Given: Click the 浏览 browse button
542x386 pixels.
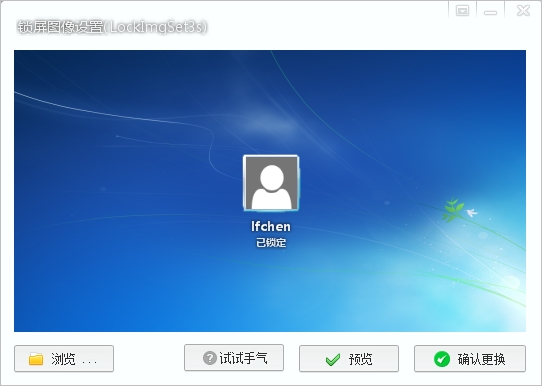Looking at the screenshot, I should pos(64,359).
